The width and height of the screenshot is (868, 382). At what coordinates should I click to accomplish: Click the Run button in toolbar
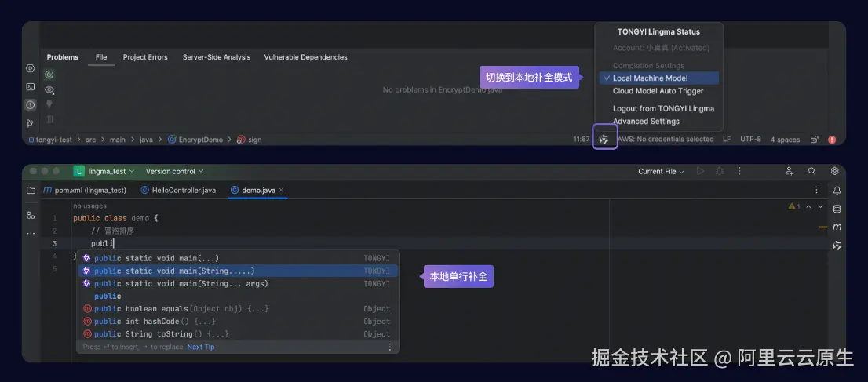[x=700, y=171]
